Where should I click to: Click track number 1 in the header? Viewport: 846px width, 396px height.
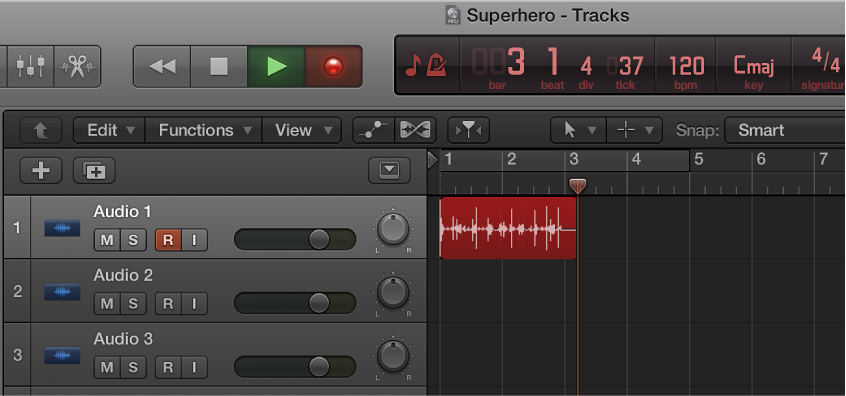point(17,228)
